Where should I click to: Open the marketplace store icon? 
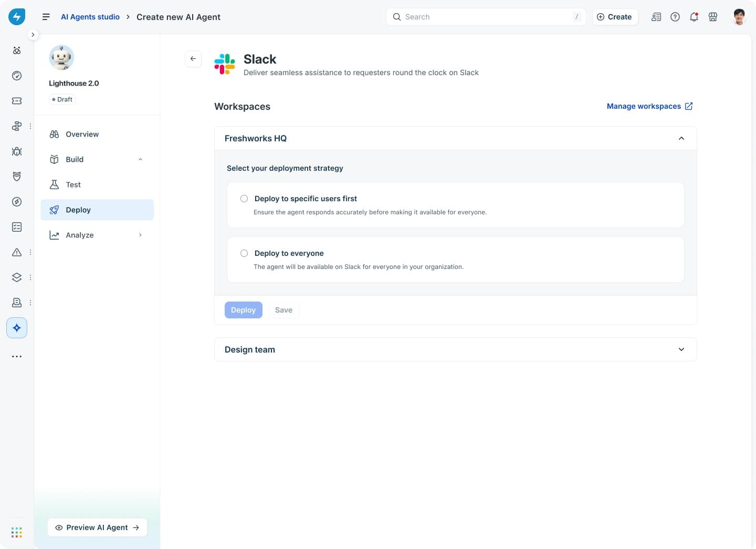(x=713, y=17)
